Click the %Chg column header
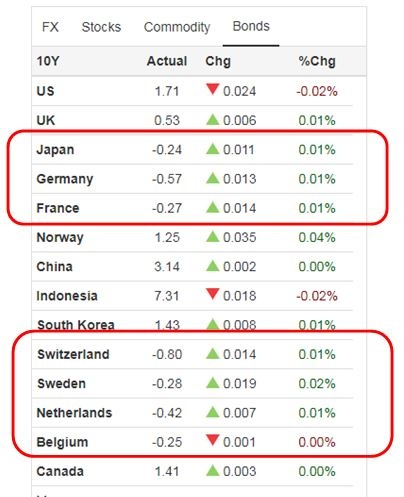 pos(317,62)
